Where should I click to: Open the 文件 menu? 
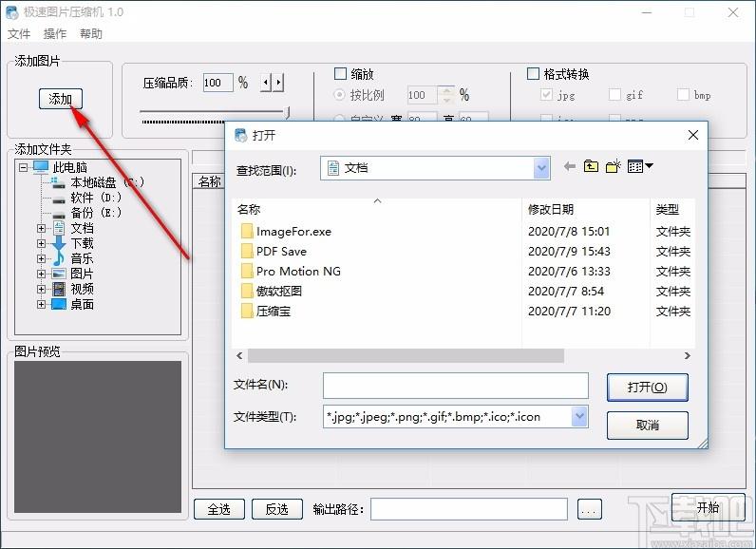19,34
